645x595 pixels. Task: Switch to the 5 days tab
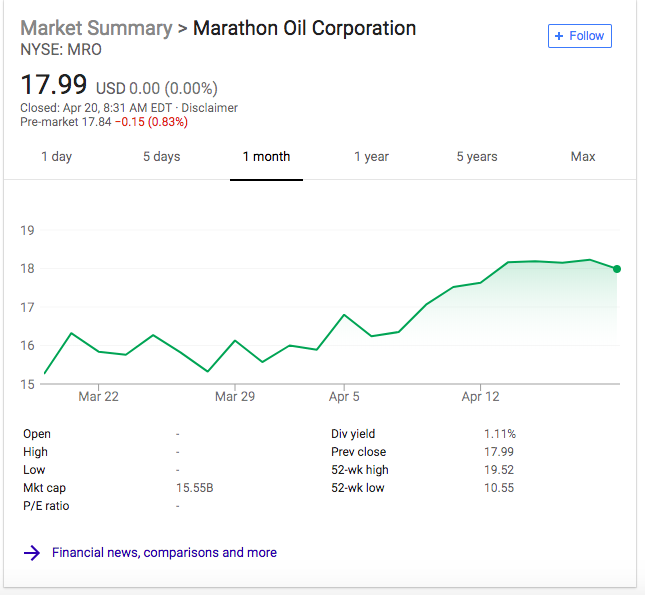click(162, 157)
